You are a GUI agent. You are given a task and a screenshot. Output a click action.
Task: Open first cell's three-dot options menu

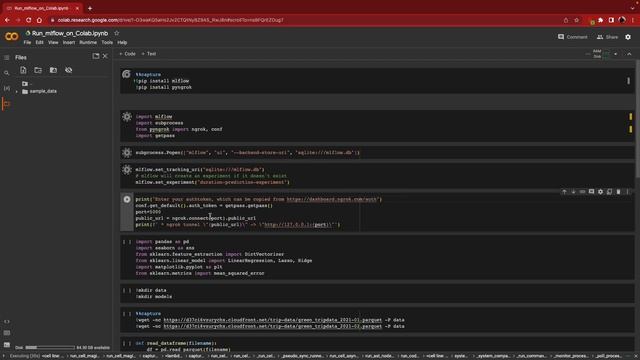(x=628, y=81)
